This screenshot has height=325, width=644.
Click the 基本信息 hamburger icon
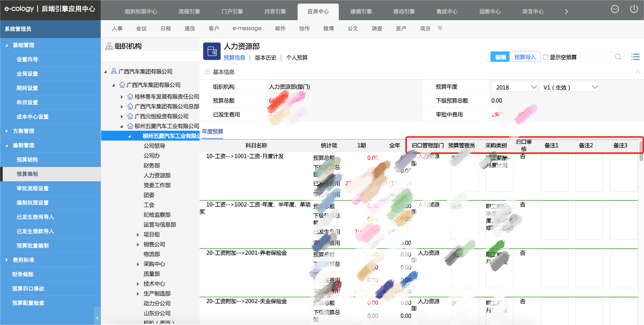point(207,72)
